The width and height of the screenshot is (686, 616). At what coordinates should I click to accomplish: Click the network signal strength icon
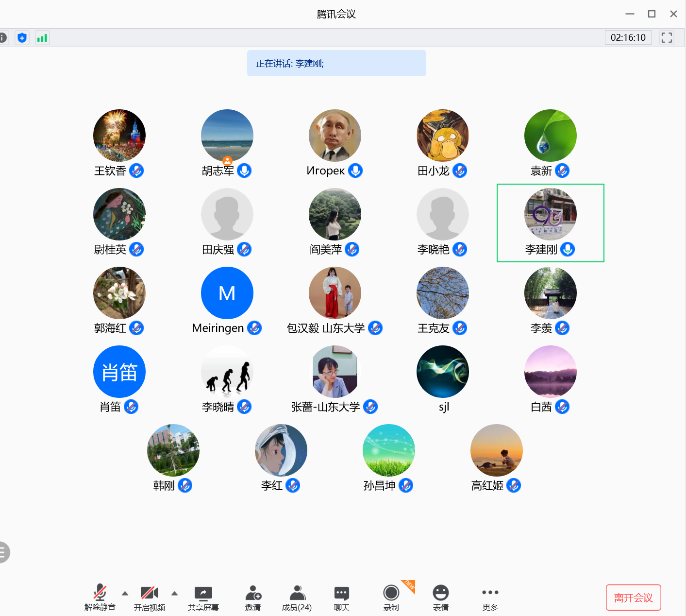[42, 38]
